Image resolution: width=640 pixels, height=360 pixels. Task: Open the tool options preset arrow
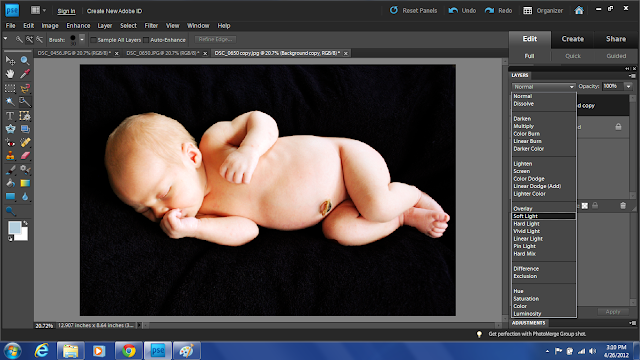[5, 39]
